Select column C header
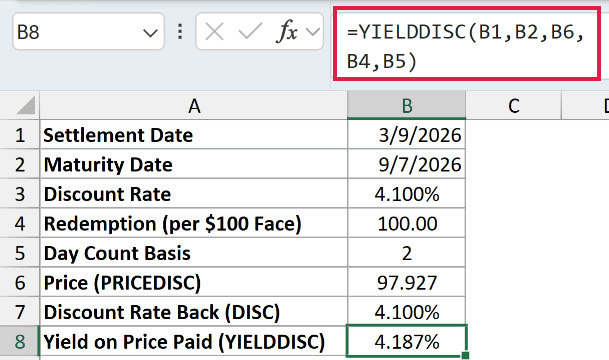Screen dimensions: 609x360 (x=513, y=106)
